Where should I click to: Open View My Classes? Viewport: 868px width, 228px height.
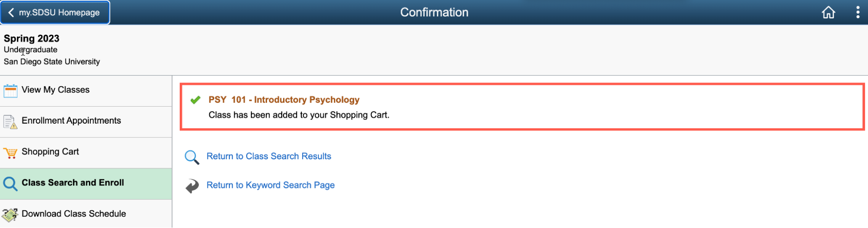click(x=86, y=91)
